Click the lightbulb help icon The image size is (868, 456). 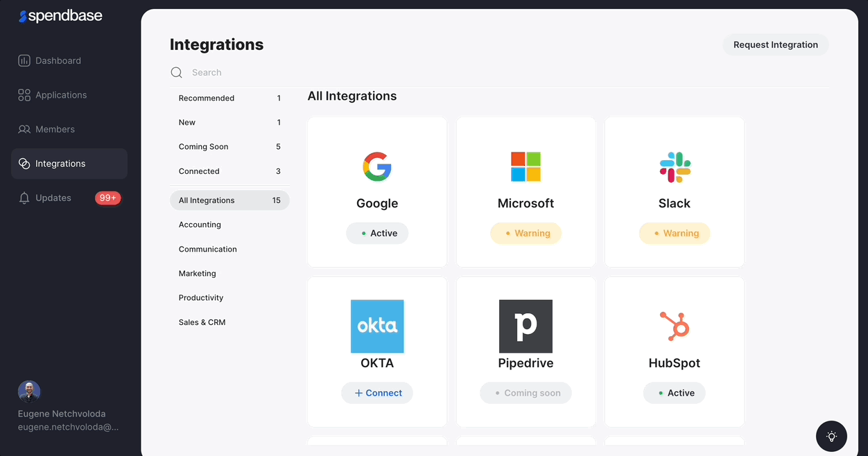click(831, 437)
